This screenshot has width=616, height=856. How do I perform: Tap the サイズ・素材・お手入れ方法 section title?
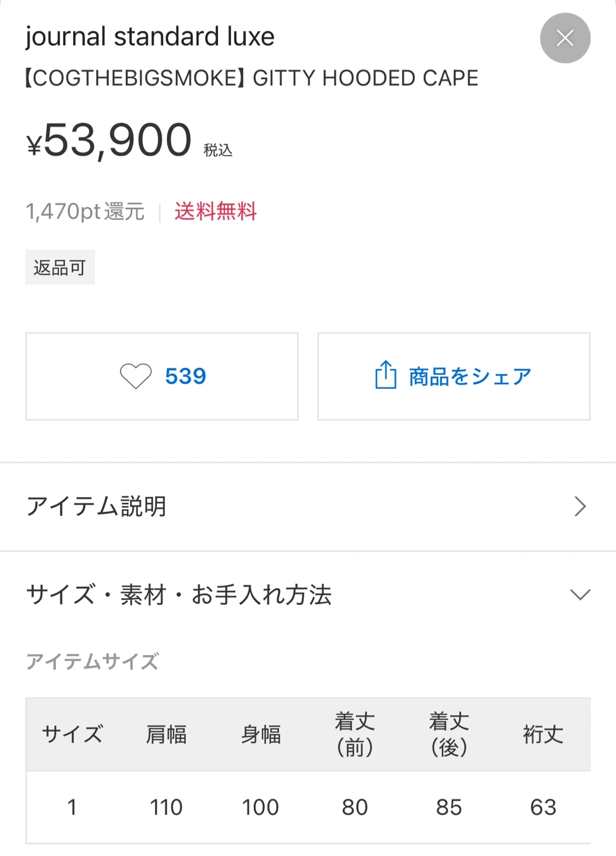click(178, 594)
